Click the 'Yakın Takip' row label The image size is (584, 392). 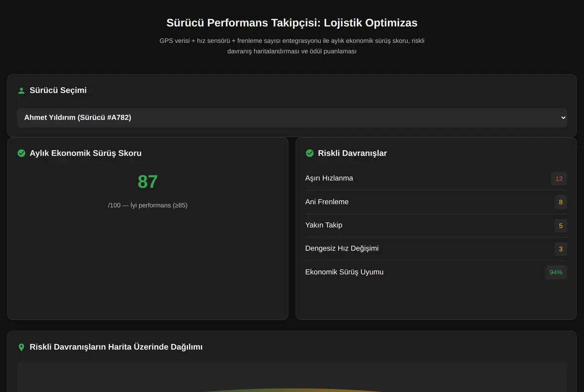click(324, 225)
